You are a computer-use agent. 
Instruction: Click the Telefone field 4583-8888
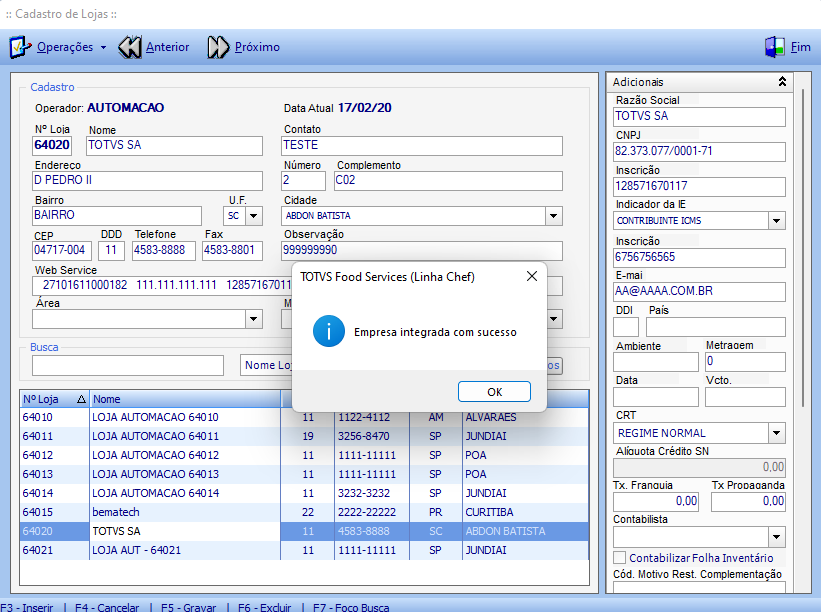pyautogui.click(x=164, y=250)
